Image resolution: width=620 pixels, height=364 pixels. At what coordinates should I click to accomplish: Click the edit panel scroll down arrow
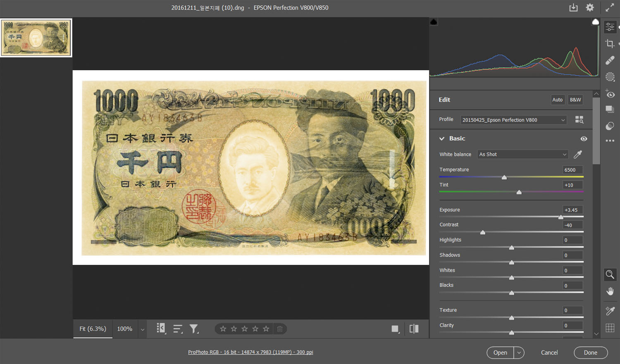[x=596, y=334]
